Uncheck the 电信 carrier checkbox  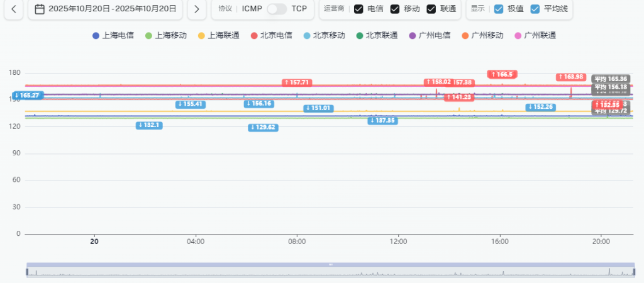[358, 9]
